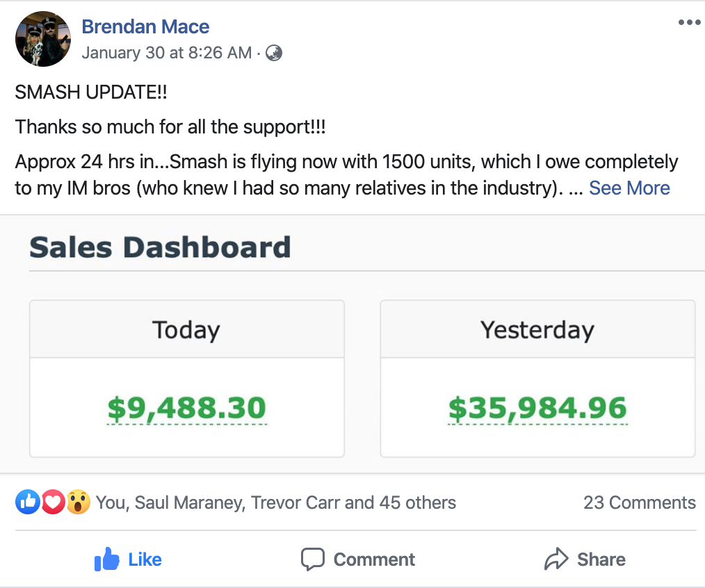This screenshot has height=588, width=705.
Task: Click Brendan Mace's profile picture
Action: pos(43,39)
